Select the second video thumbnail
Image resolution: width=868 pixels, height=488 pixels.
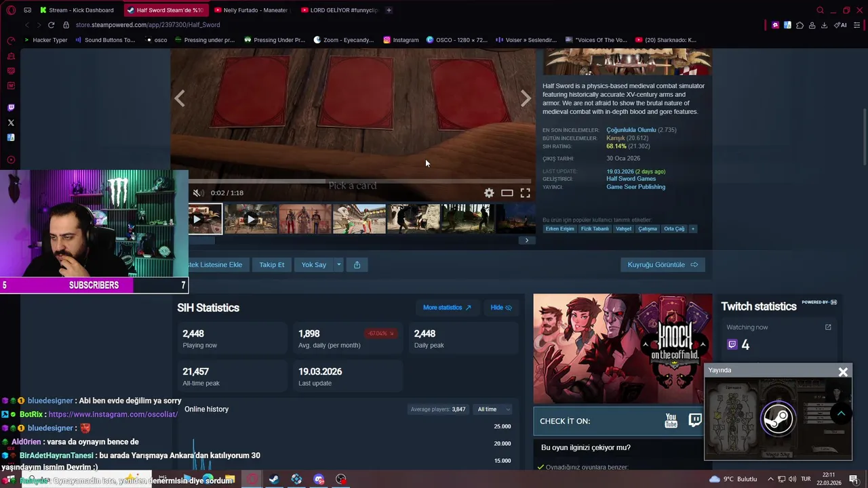tap(251, 219)
